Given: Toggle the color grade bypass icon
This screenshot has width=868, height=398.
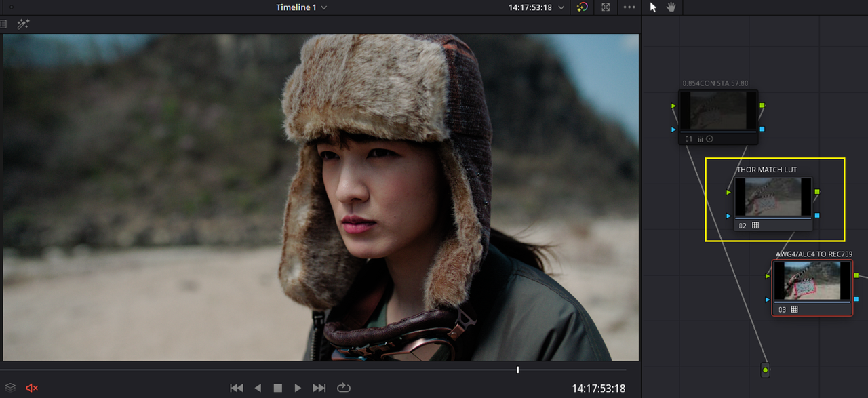Looking at the screenshot, I should pos(582,7).
